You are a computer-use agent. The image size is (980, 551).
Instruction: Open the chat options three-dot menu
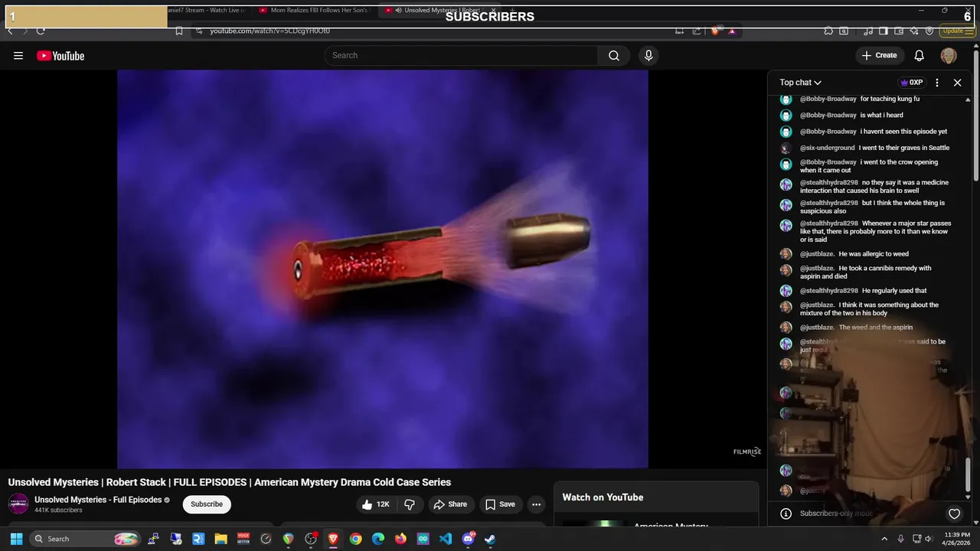937,83
